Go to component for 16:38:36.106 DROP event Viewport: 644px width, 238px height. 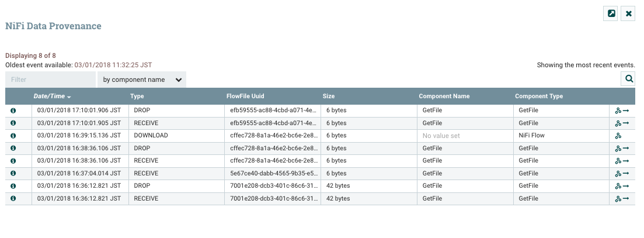[x=626, y=149]
